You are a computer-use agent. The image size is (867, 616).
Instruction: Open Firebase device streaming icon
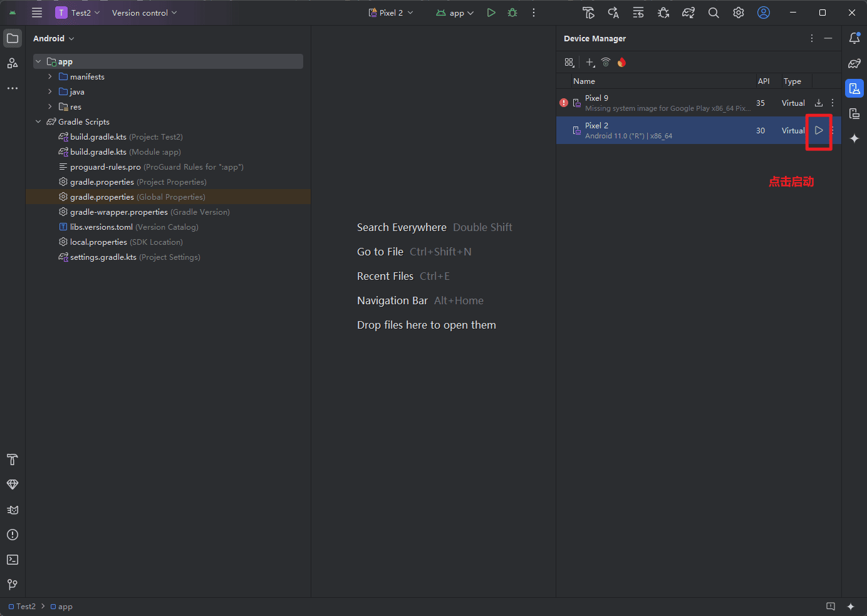tap(621, 62)
